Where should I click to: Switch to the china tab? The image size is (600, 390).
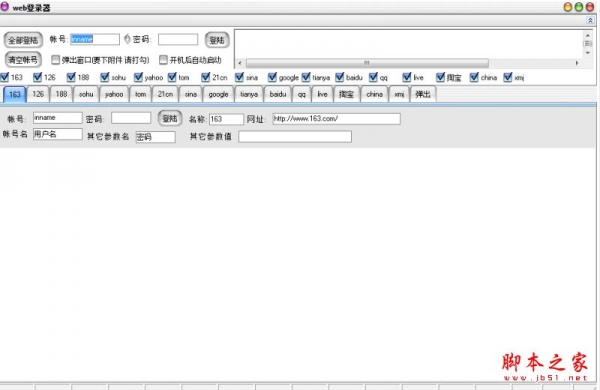[374, 94]
